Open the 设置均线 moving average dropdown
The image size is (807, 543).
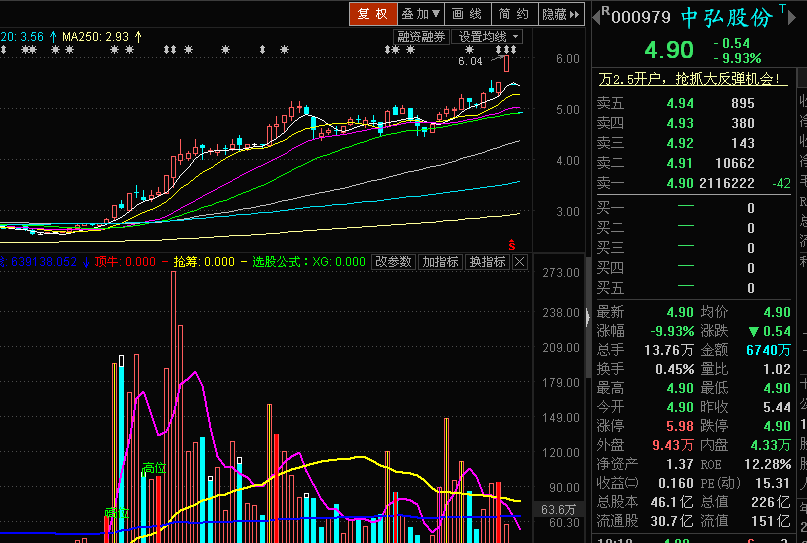(x=487, y=37)
